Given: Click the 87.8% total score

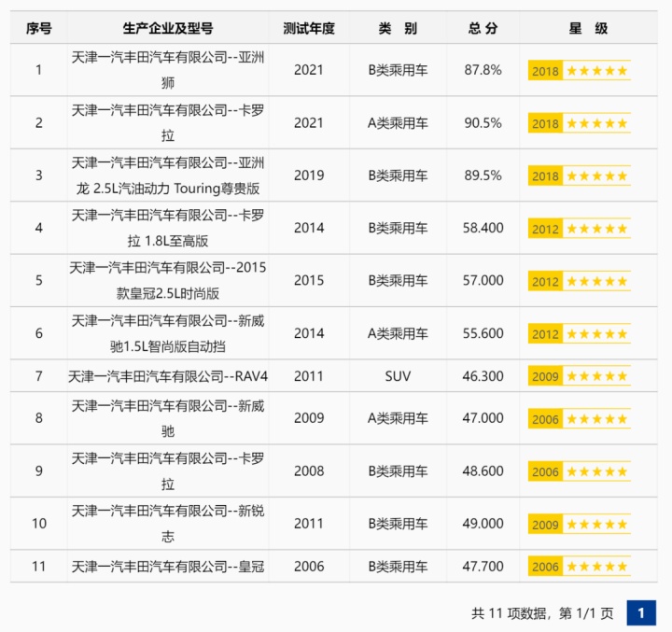Looking at the screenshot, I should 483,69.
